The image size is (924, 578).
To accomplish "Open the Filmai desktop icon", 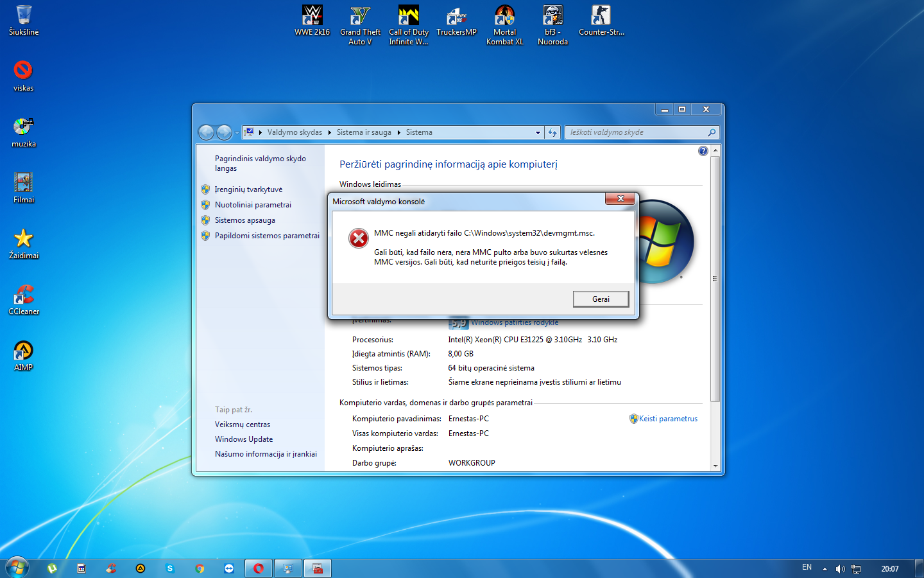I will coord(23,188).
